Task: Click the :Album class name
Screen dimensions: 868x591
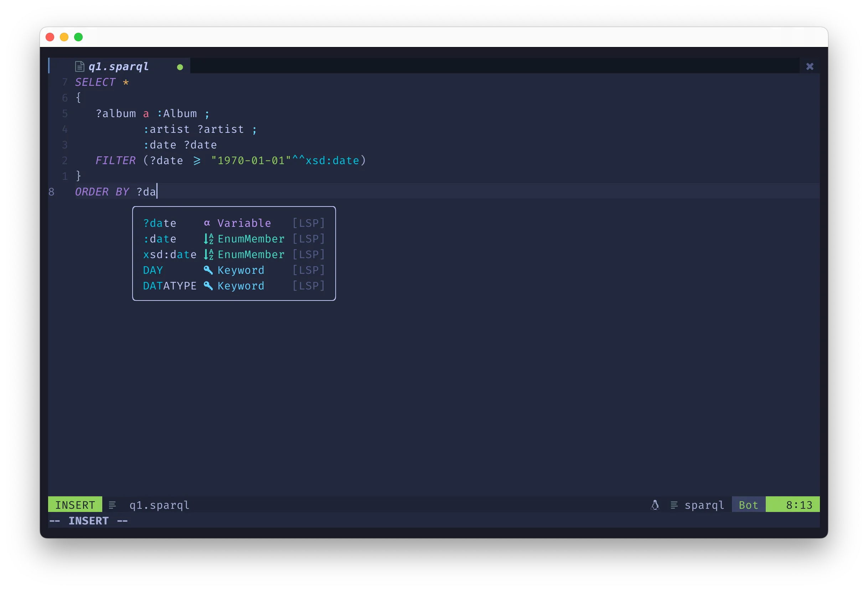Action: [177, 114]
